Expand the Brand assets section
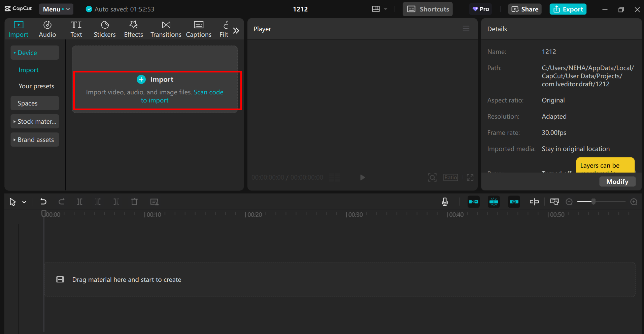The height and width of the screenshot is (334, 644). [x=35, y=140]
